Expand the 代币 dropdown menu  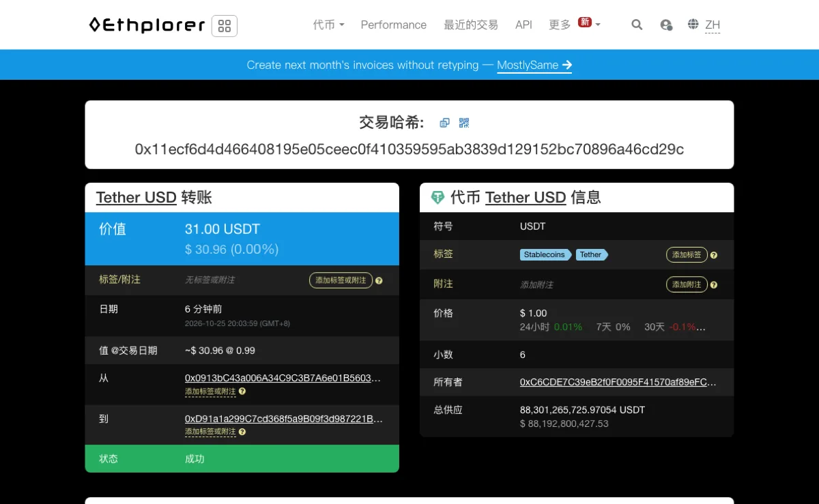pos(328,25)
